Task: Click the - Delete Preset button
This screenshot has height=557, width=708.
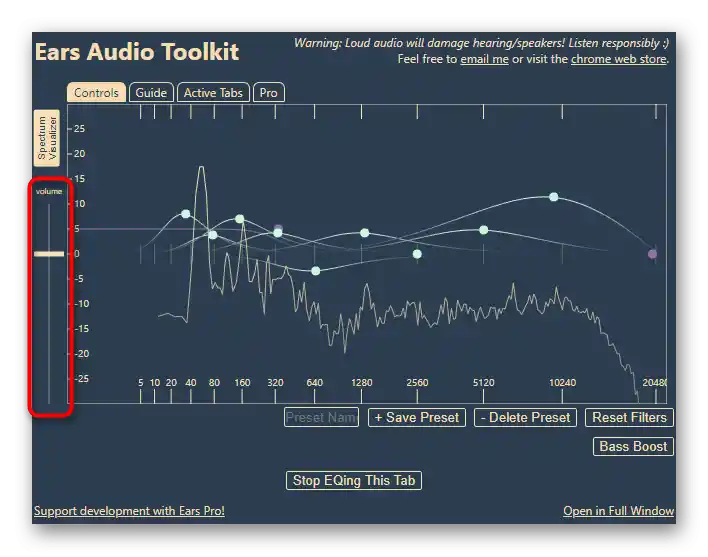Action: pos(525,417)
